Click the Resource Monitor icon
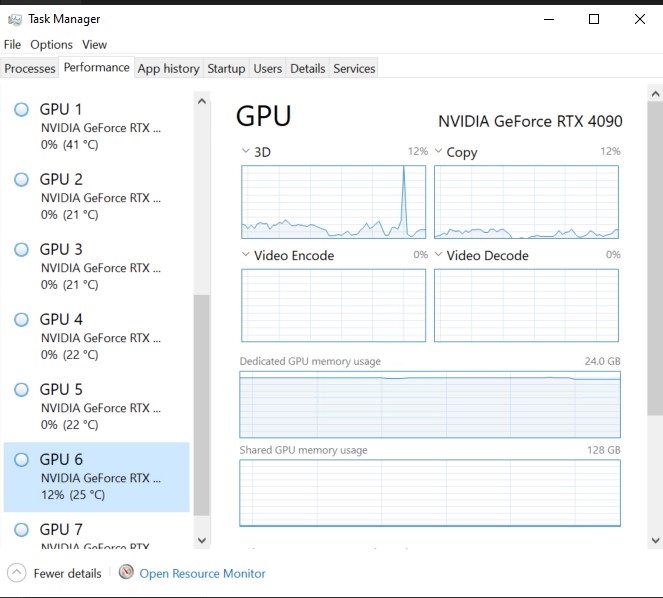This screenshot has height=598, width=663. coord(126,573)
